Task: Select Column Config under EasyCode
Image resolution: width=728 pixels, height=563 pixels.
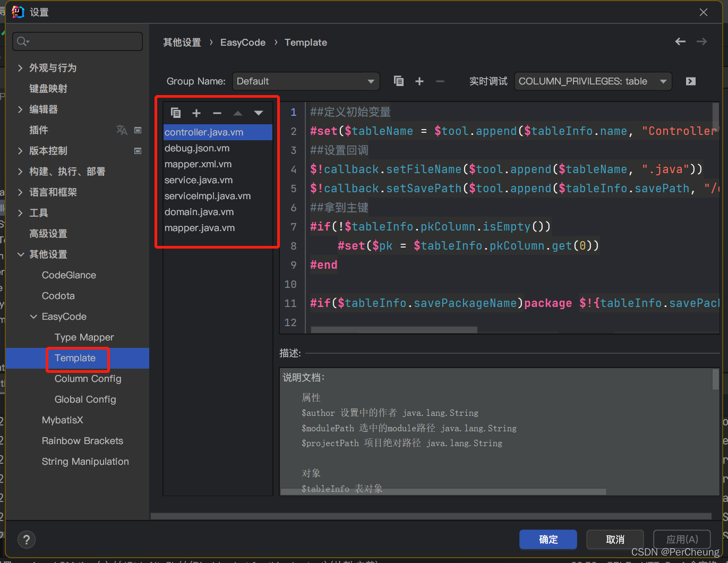Action: point(88,379)
